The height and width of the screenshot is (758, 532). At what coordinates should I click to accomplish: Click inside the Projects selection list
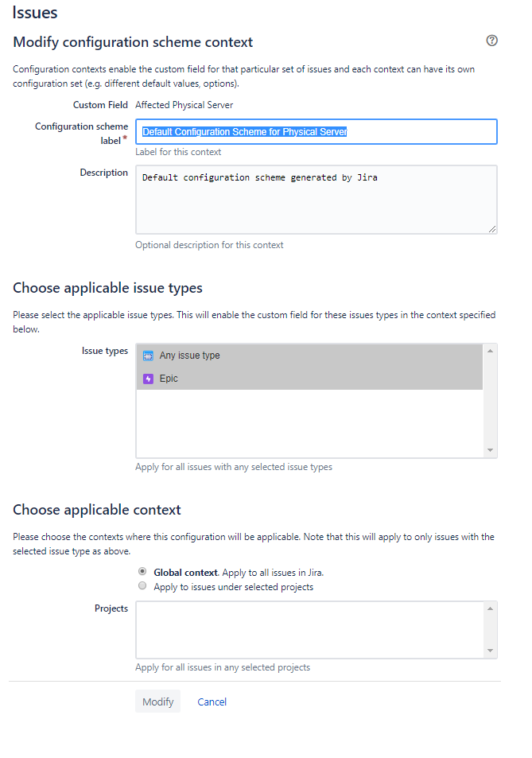coord(310,629)
